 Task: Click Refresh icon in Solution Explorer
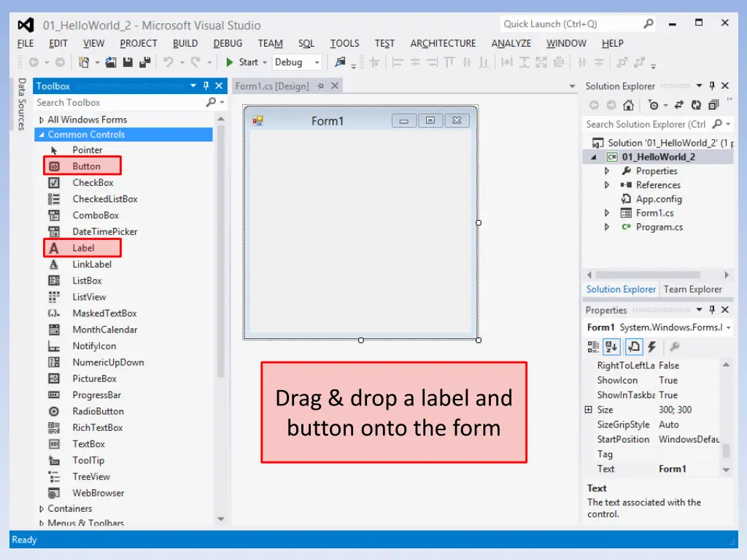(x=696, y=105)
